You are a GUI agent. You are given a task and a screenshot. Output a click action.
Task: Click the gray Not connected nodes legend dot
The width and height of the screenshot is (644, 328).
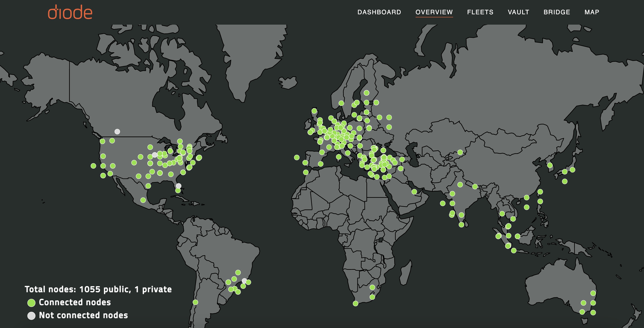31,315
